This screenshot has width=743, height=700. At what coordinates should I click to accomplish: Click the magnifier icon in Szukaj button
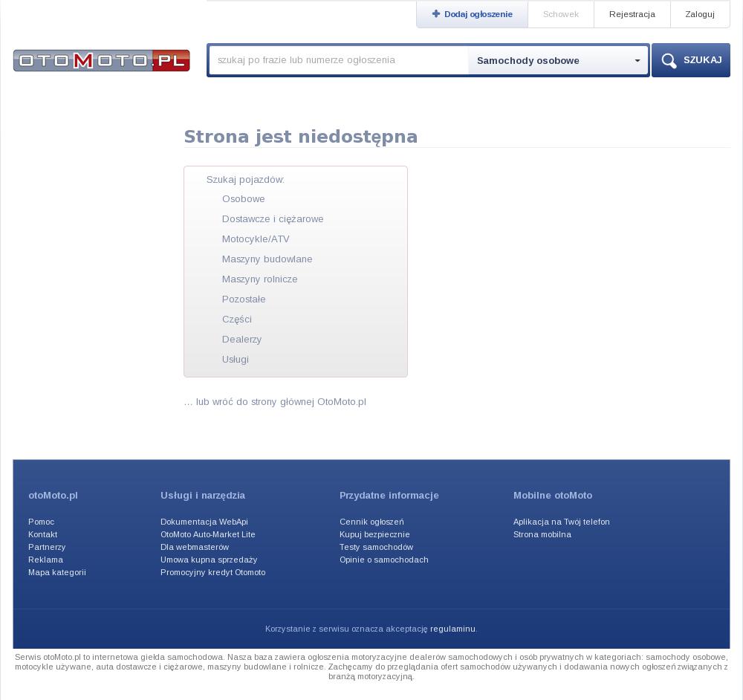click(x=669, y=61)
